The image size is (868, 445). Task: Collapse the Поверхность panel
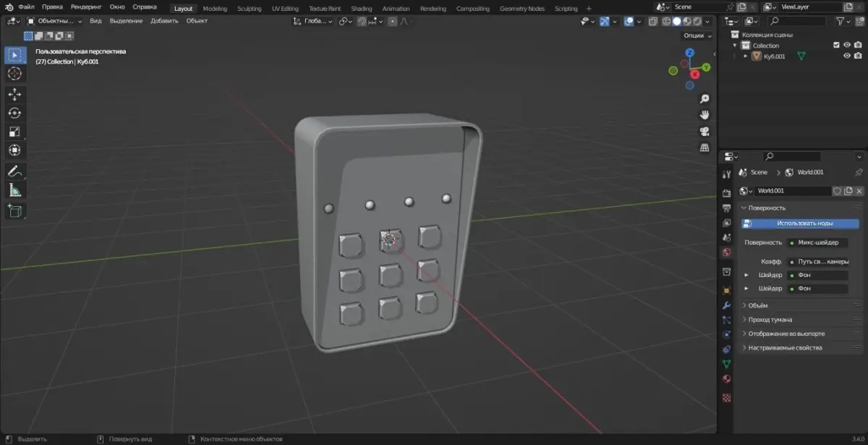click(x=767, y=208)
